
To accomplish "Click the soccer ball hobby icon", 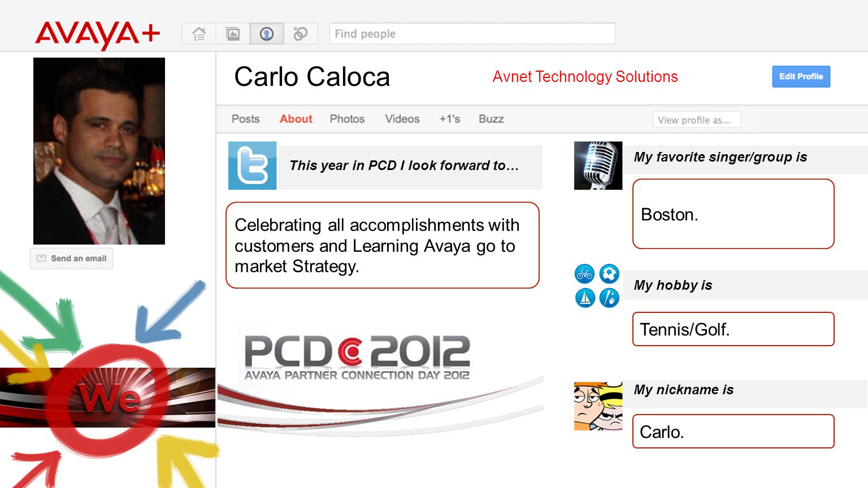I will (x=609, y=274).
